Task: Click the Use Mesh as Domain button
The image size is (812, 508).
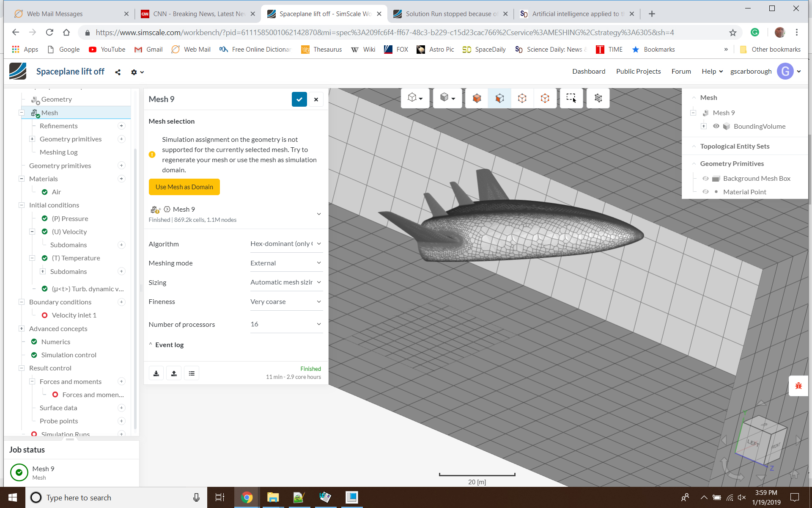Action: click(184, 187)
